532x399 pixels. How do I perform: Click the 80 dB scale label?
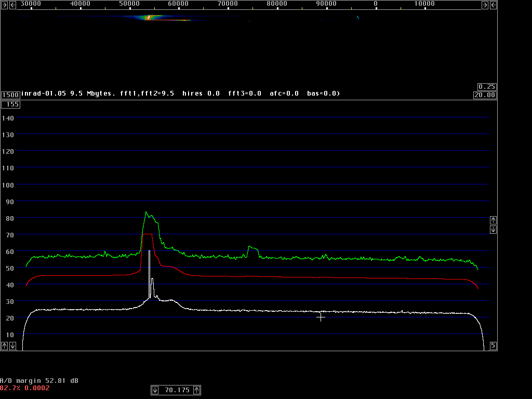click(x=10, y=219)
